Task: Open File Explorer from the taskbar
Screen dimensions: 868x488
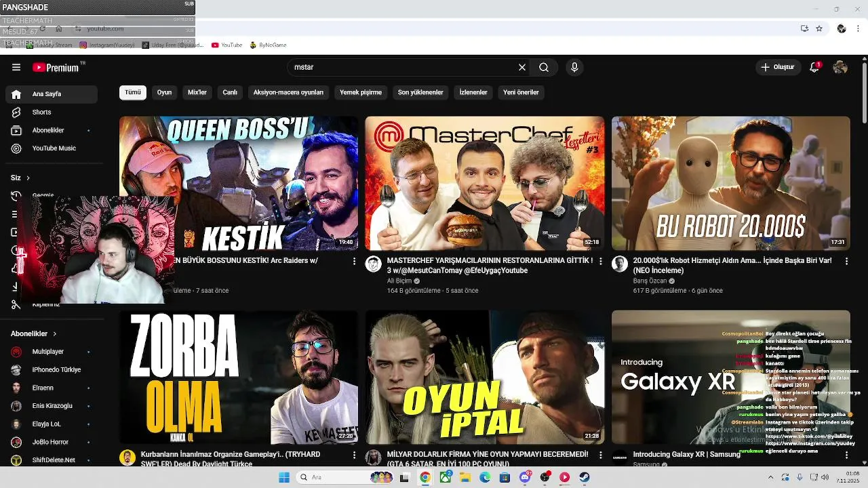Action: (x=465, y=477)
